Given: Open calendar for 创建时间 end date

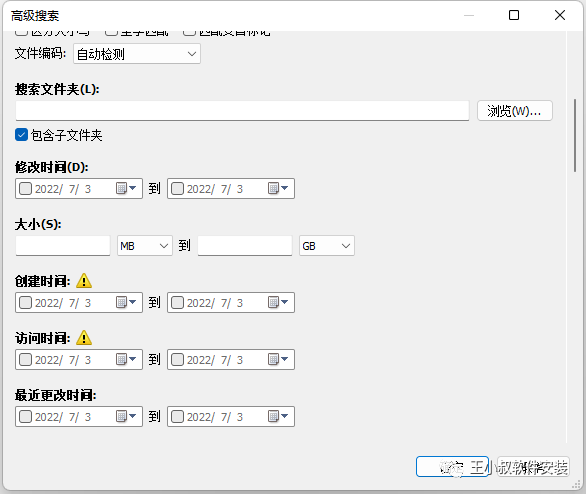Looking at the screenshot, I should 278,302.
